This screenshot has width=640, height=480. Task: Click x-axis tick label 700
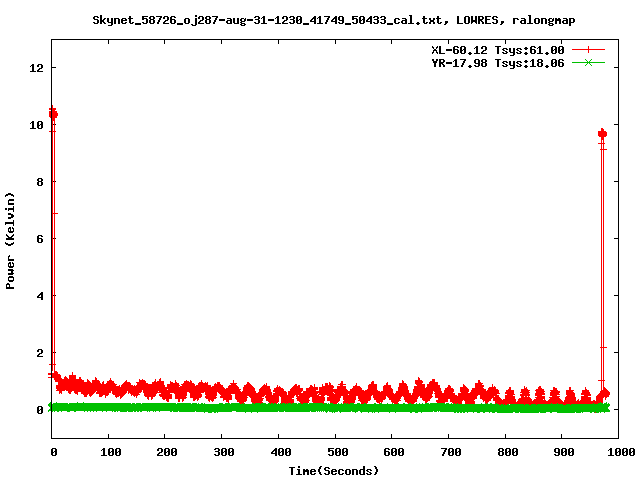[x=451, y=452]
